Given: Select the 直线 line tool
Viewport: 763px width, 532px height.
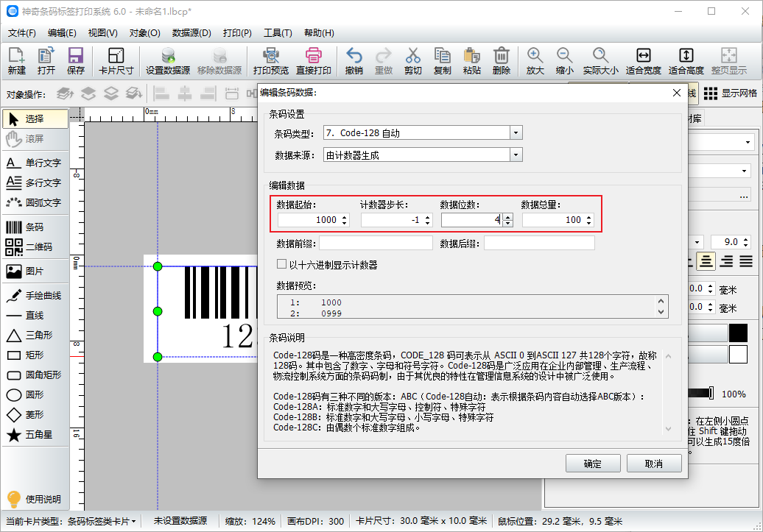Looking at the screenshot, I should (35, 315).
